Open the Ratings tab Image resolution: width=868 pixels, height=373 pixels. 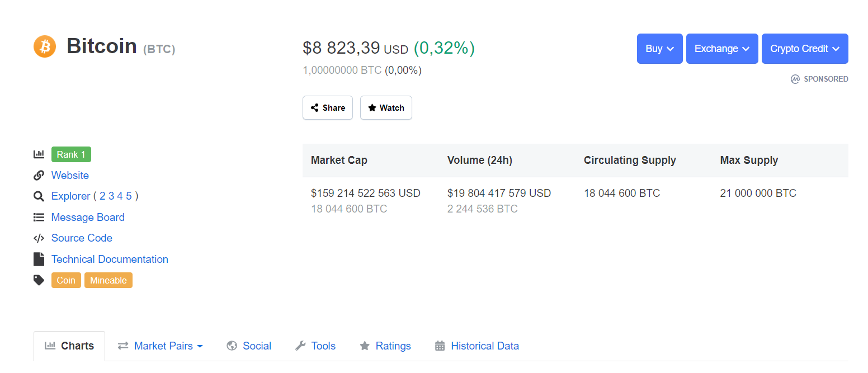(x=385, y=346)
